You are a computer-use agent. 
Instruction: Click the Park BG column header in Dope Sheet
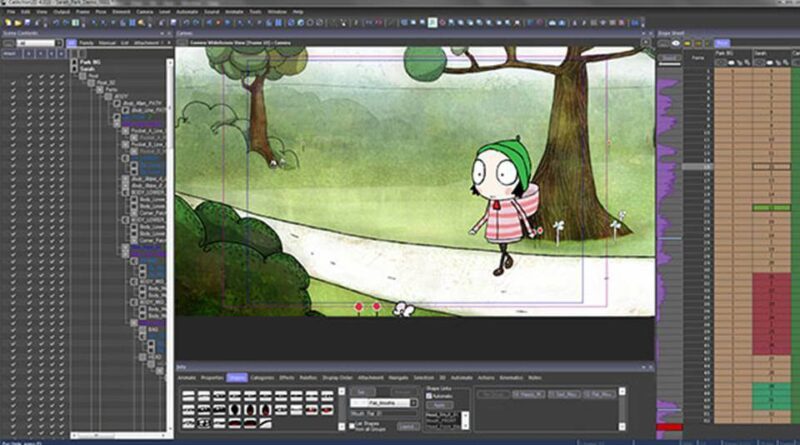pyautogui.click(x=724, y=53)
